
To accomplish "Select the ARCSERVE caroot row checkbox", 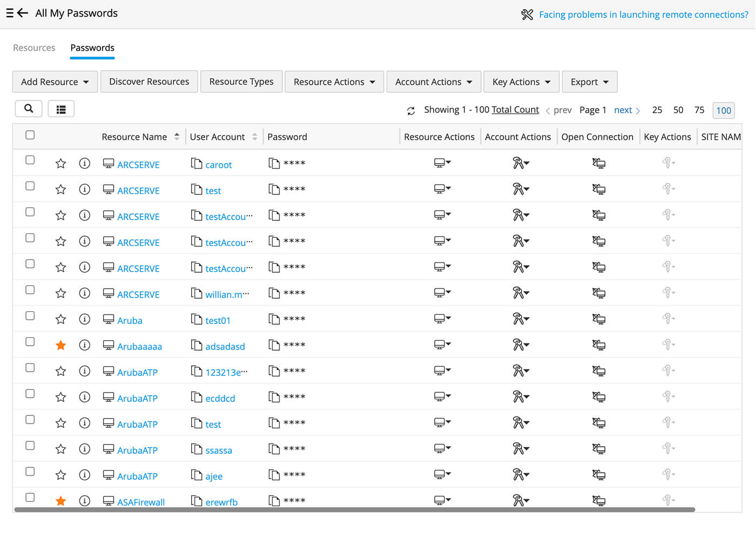I will [x=30, y=160].
